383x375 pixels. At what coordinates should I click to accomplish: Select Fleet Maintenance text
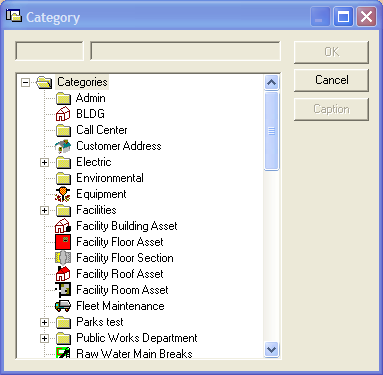120,306
